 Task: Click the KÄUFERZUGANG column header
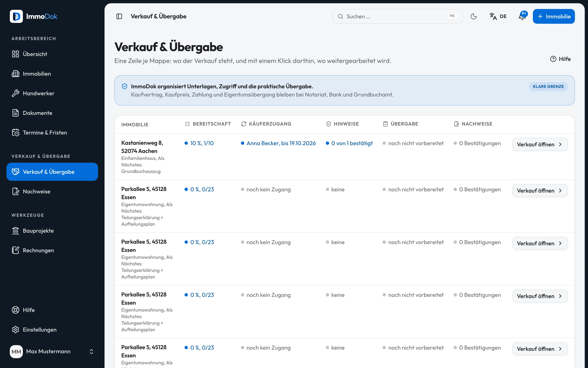click(266, 124)
